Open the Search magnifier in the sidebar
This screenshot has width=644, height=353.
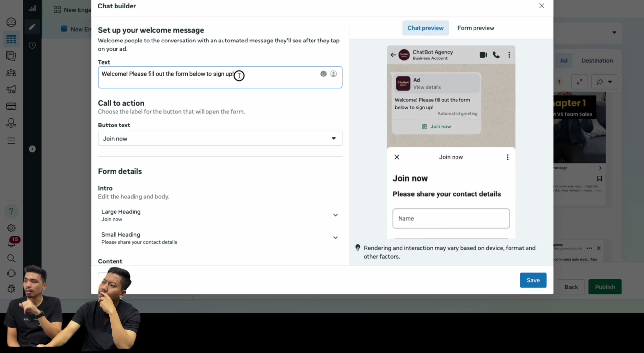click(x=11, y=258)
